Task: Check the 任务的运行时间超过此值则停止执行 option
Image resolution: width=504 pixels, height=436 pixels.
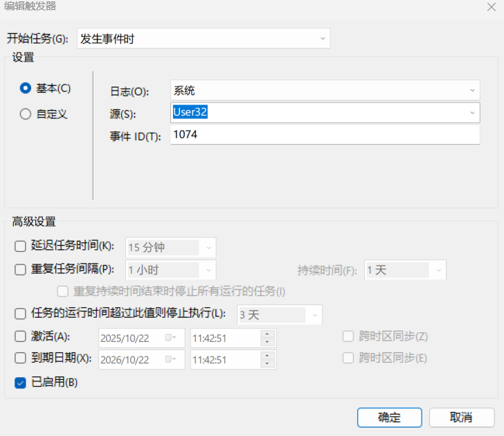Action: [x=20, y=314]
